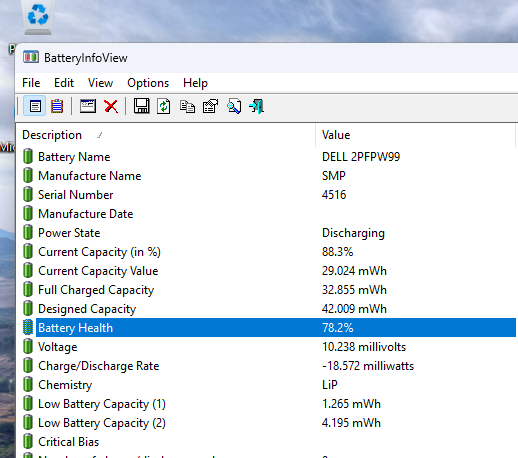Select the Manufacture Date row
Viewport: 518px width, 458px height.
pyautogui.click(x=266, y=213)
